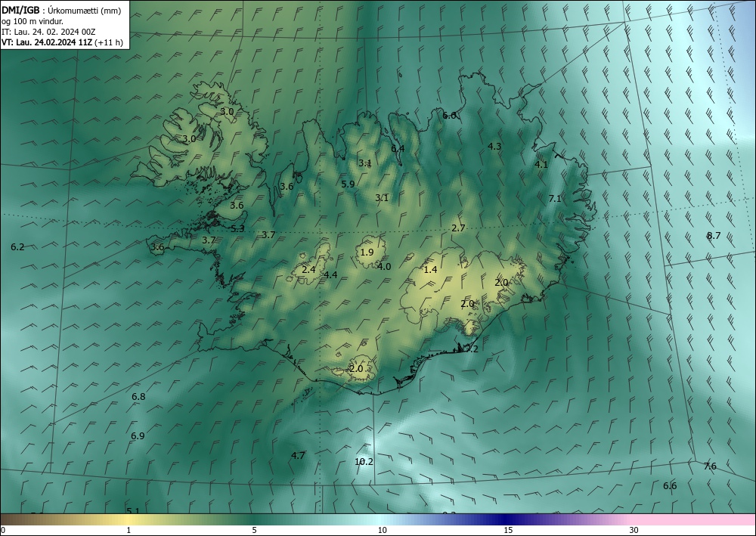Click the 6.4 value on the map

[398, 148]
